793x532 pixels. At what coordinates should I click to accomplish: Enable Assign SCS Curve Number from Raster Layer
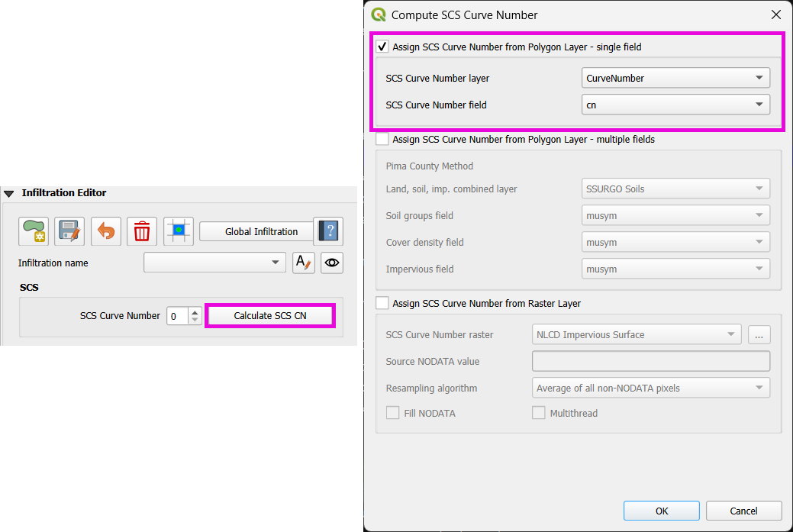tap(382, 303)
